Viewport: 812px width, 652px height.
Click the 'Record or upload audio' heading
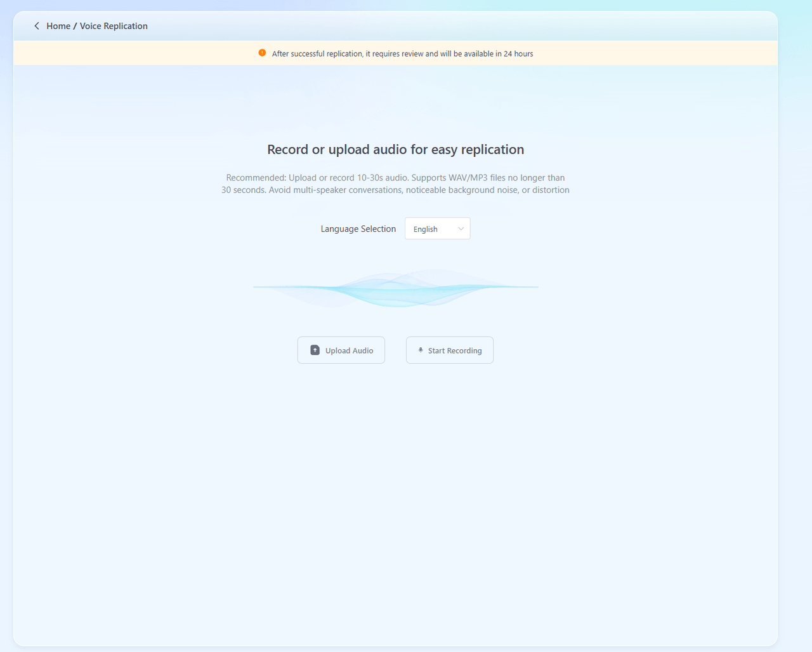click(395, 150)
